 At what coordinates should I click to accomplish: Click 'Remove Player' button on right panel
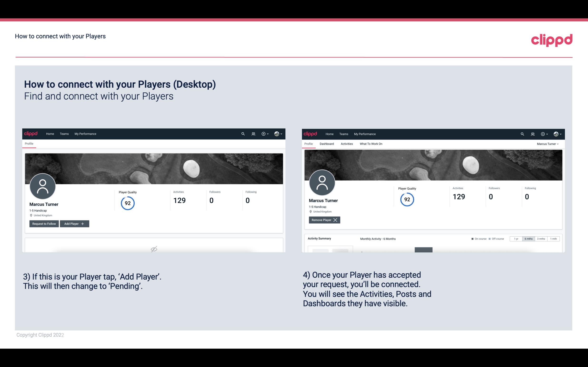pos(324,220)
